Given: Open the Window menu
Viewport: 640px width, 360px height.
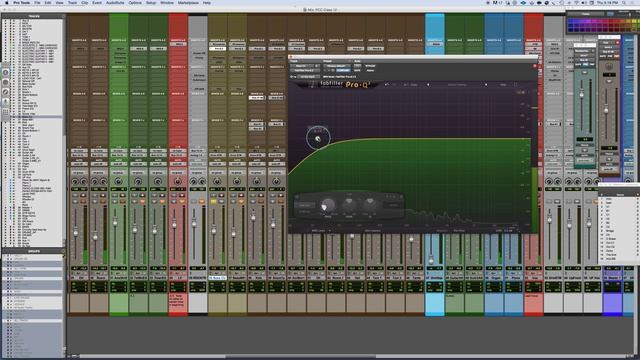Looking at the screenshot, I should coord(167,3).
